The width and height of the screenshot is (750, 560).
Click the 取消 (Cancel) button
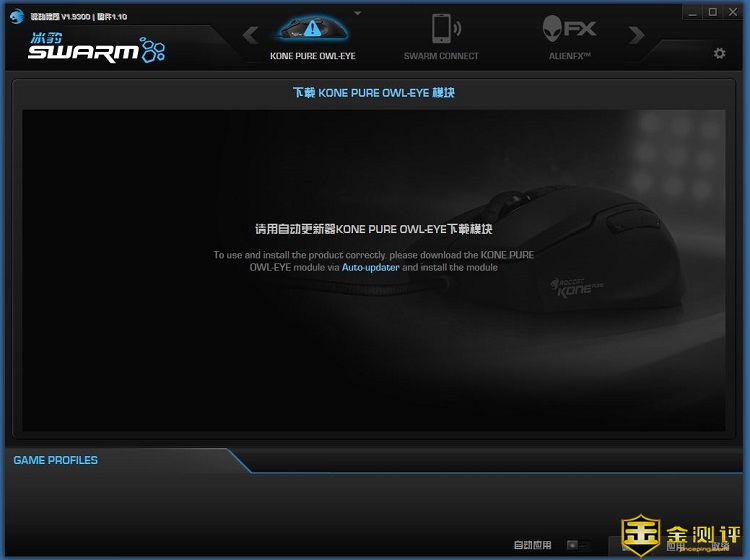click(720, 546)
